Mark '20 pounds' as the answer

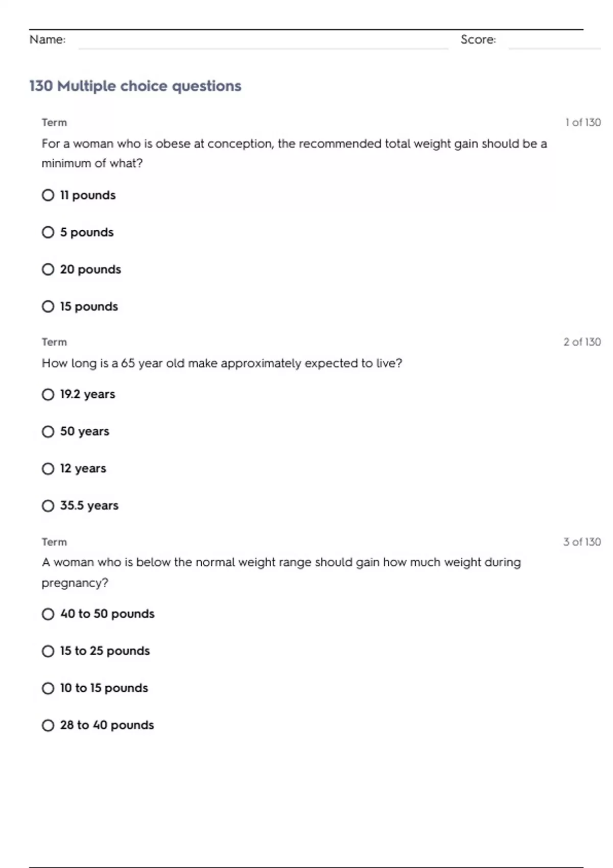pyautogui.click(x=48, y=269)
